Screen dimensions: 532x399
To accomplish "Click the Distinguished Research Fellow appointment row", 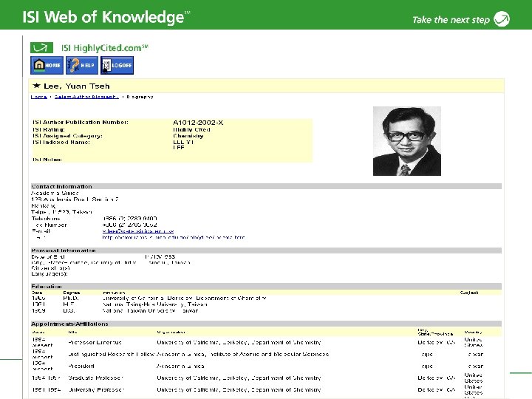I will coord(266,354).
